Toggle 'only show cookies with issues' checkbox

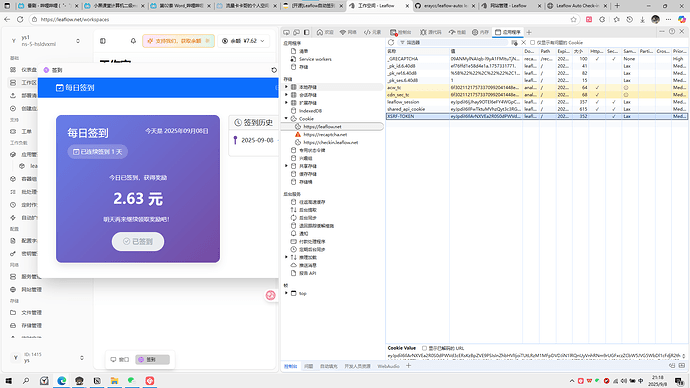point(532,43)
